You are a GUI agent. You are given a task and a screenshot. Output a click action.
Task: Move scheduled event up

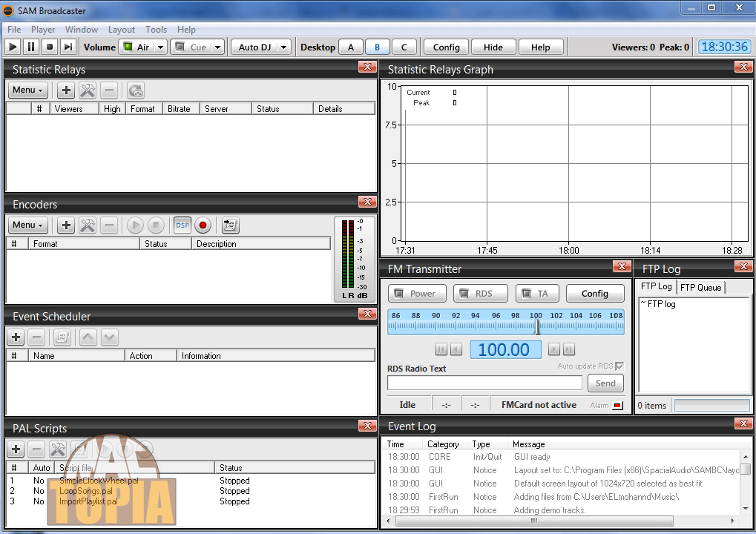click(x=88, y=337)
